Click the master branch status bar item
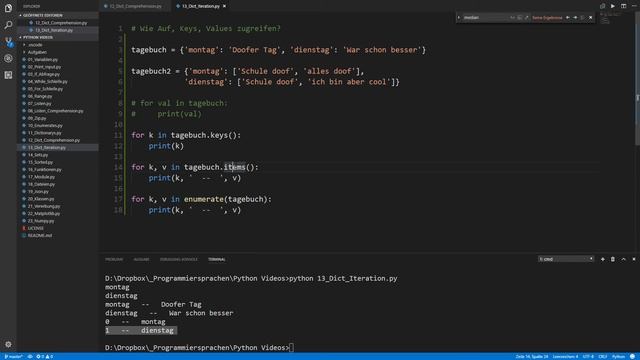Screen dimensions: 640x360 (13, 357)
